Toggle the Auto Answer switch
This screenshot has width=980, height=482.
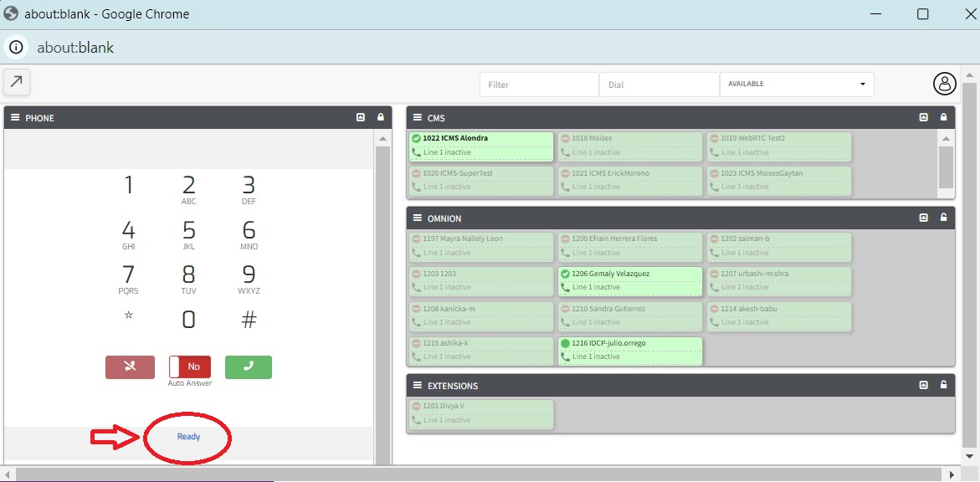coord(189,367)
